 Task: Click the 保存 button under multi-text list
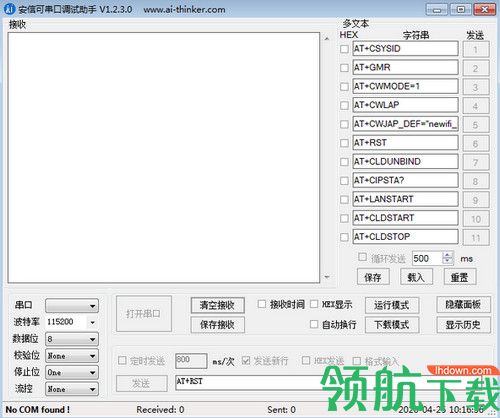[373, 277]
